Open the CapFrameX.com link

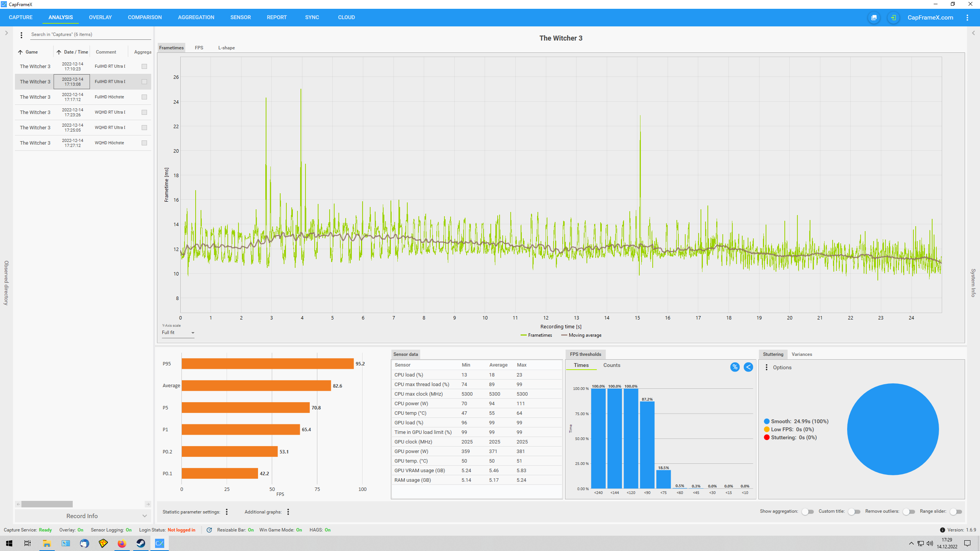(x=930, y=18)
